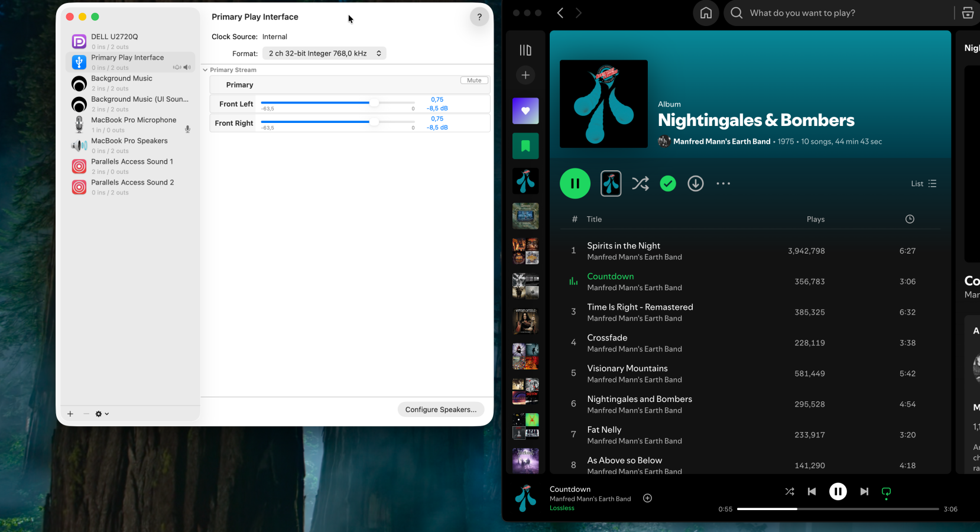Add Countdown to Liked Songs plus icon
The width and height of the screenshot is (980, 532).
tap(647, 498)
